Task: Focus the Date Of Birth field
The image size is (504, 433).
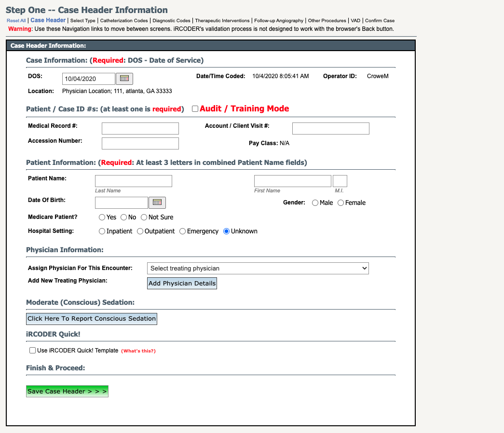Action: coord(122,203)
